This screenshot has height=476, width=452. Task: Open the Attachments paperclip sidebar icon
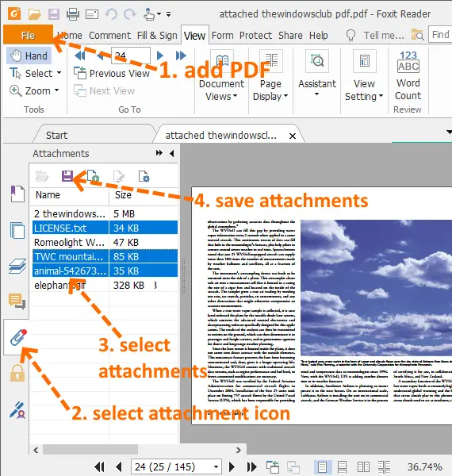tap(18, 337)
